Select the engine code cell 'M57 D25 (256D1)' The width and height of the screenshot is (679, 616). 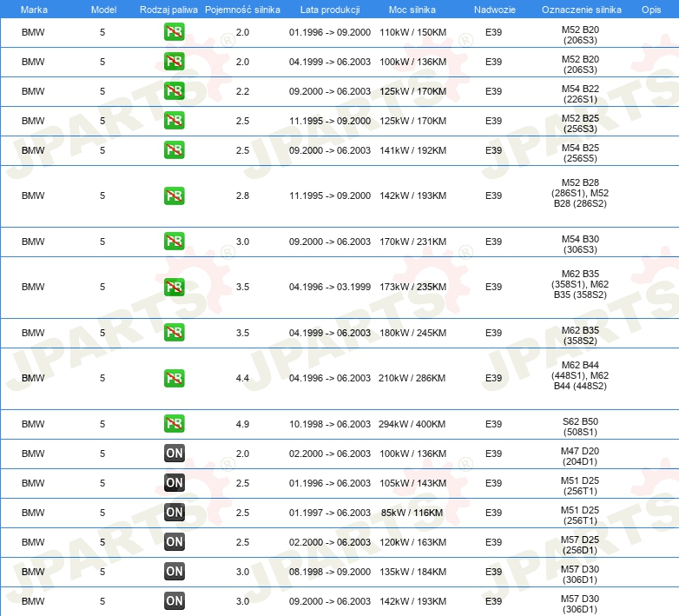click(580, 542)
